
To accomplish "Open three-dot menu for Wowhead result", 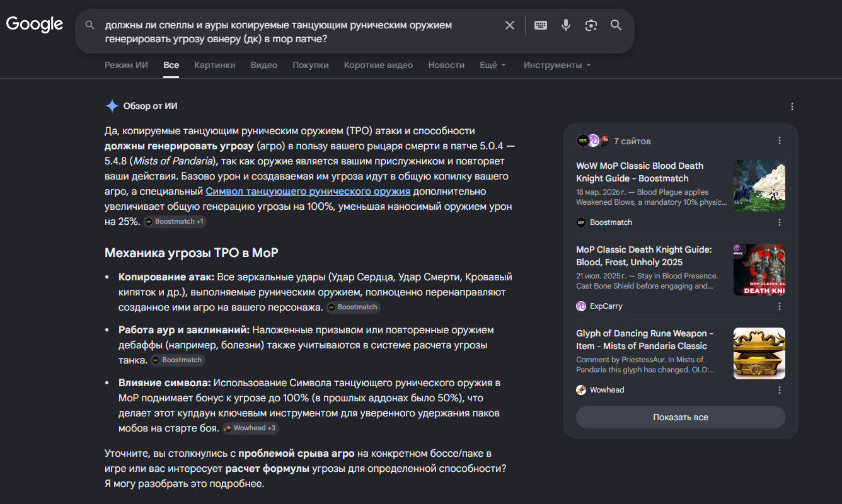I will 780,390.
